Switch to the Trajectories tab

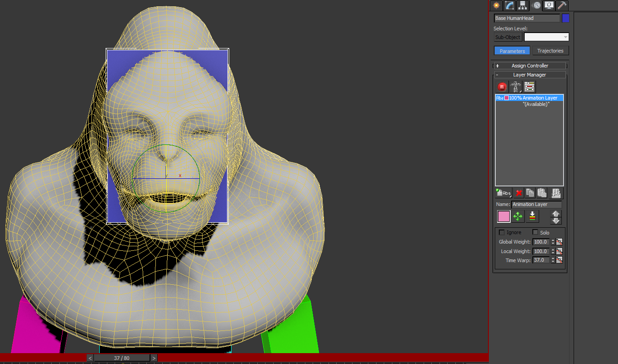550,51
